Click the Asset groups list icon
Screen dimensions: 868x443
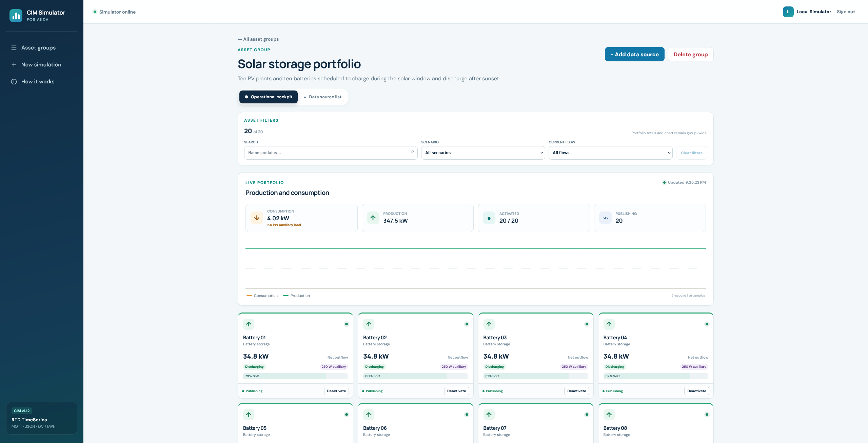[x=14, y=48]
